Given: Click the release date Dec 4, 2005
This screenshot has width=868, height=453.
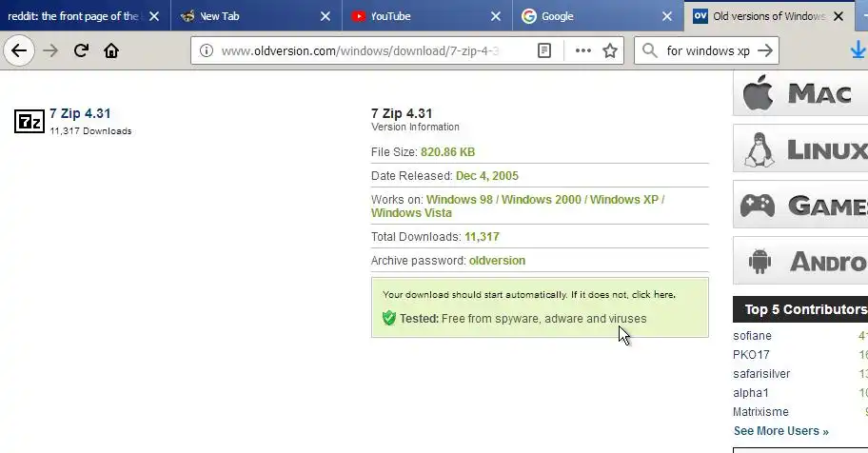Looking at the screenshot, I should [x=487, y=176].
